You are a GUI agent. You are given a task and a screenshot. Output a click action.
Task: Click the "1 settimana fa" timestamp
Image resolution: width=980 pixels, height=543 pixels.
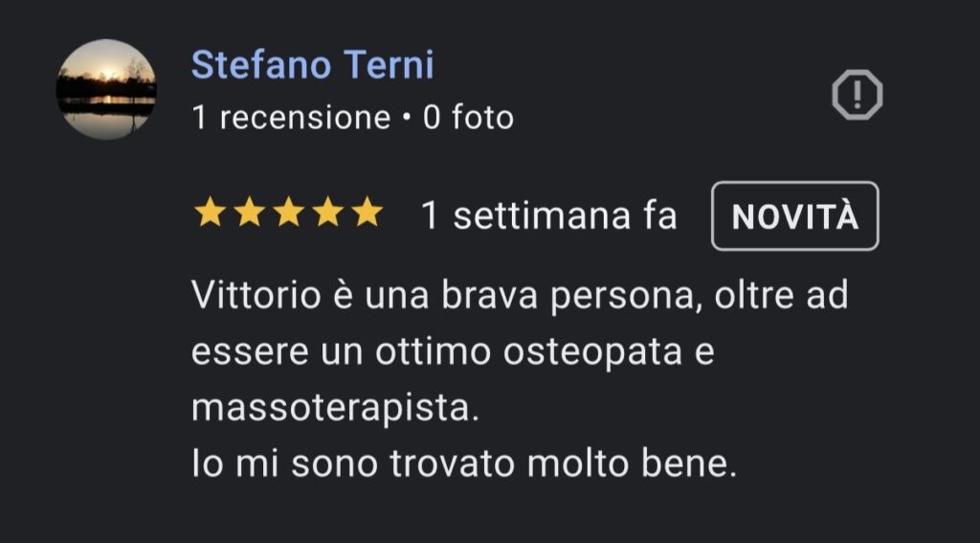tap(548, 216)
